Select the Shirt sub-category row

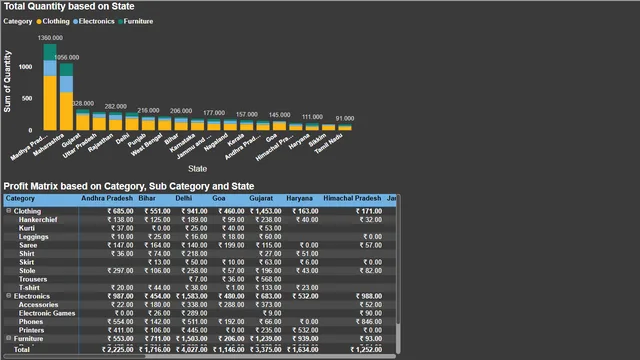pyautogui.click(x=27, y=253)
